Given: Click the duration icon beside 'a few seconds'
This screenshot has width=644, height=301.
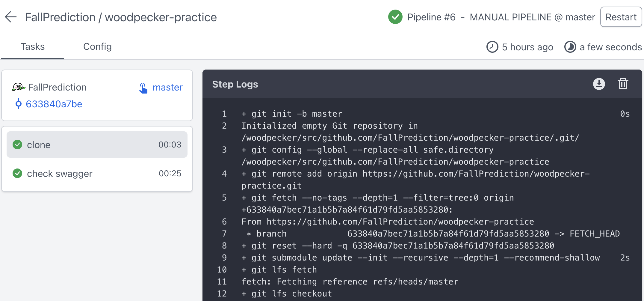Looking at the screenshot, I should pyautogui.click(x=570, y=47).
